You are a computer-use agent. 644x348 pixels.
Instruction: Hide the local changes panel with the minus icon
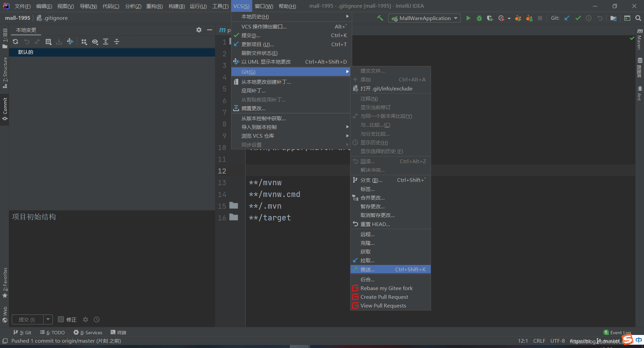(x=210, y=30)
